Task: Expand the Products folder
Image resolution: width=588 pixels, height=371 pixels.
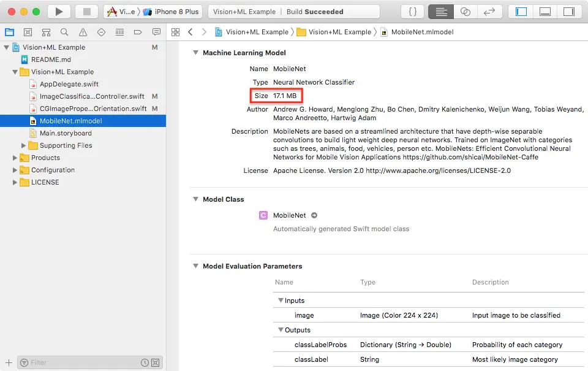Action: [15, 158]
